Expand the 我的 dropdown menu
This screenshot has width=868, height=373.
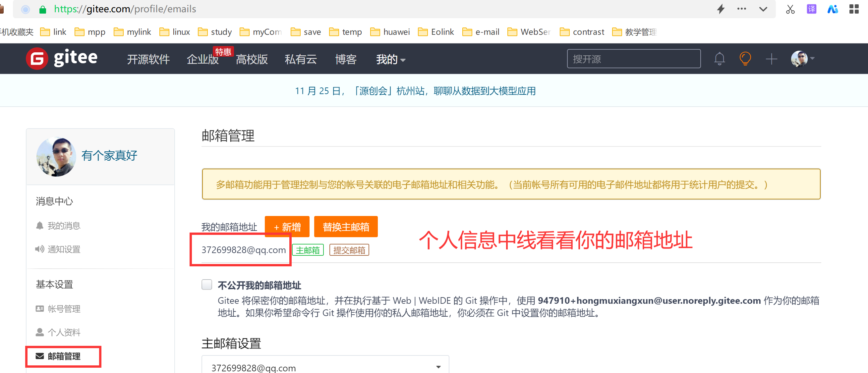point(390,60)
